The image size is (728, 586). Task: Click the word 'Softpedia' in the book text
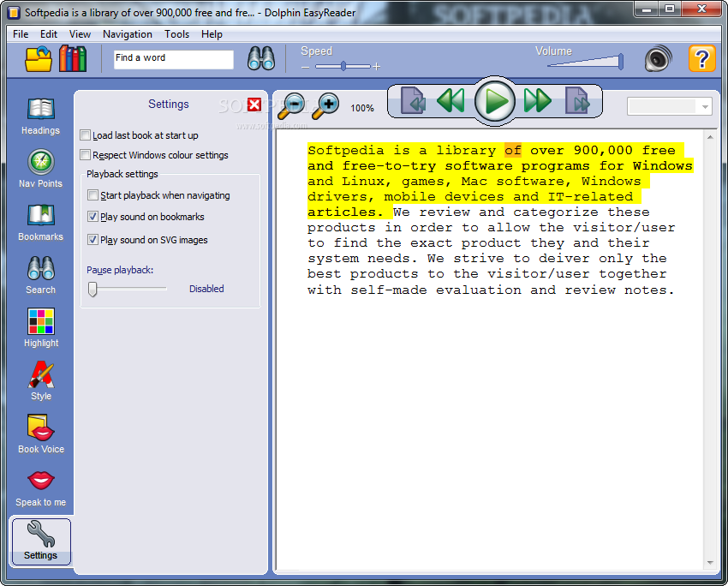[x=346, y=151]
